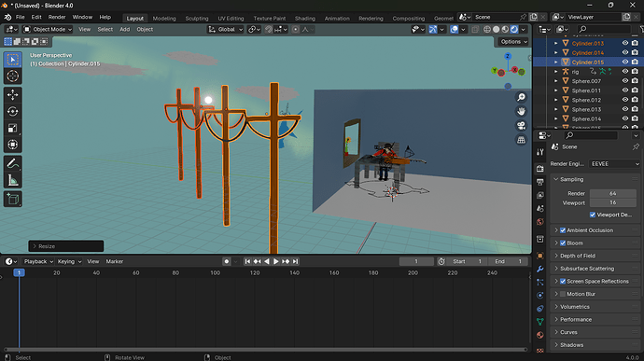
Task: Hide Cylinder.015 in viewport
Action: [625, 62]
